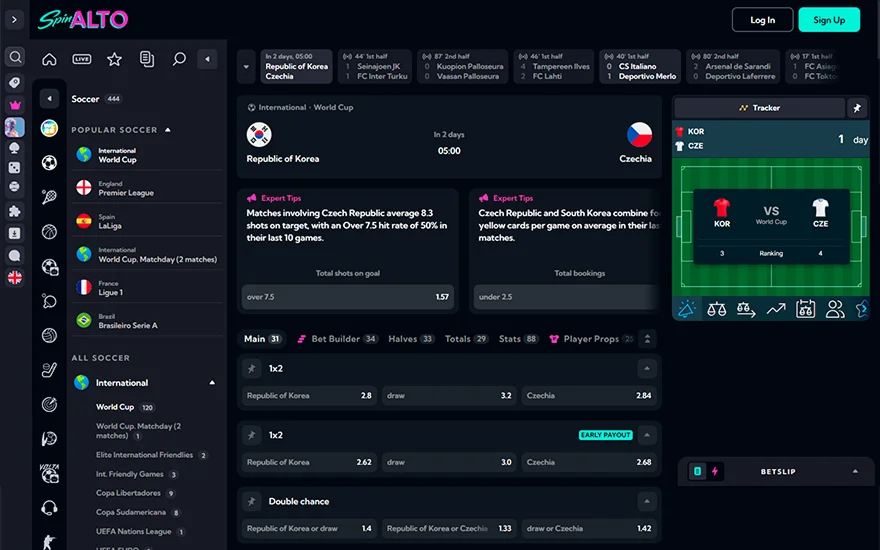Image resolution: width=880 pixels, height=550 pixels.
Task: Expand the Betslip panel
Action: coord(855,471)
